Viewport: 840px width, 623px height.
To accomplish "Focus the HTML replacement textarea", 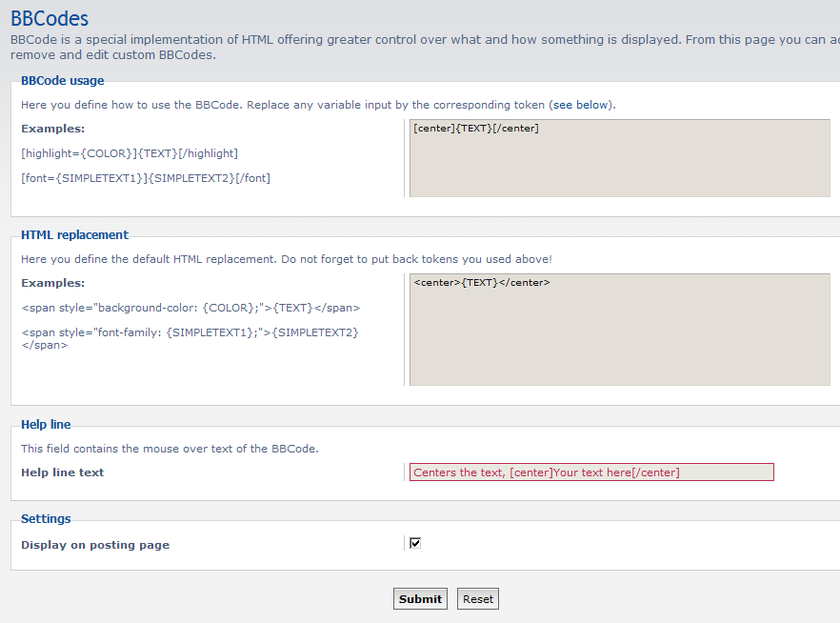I will pyautogui.click(x=620, y=330).
